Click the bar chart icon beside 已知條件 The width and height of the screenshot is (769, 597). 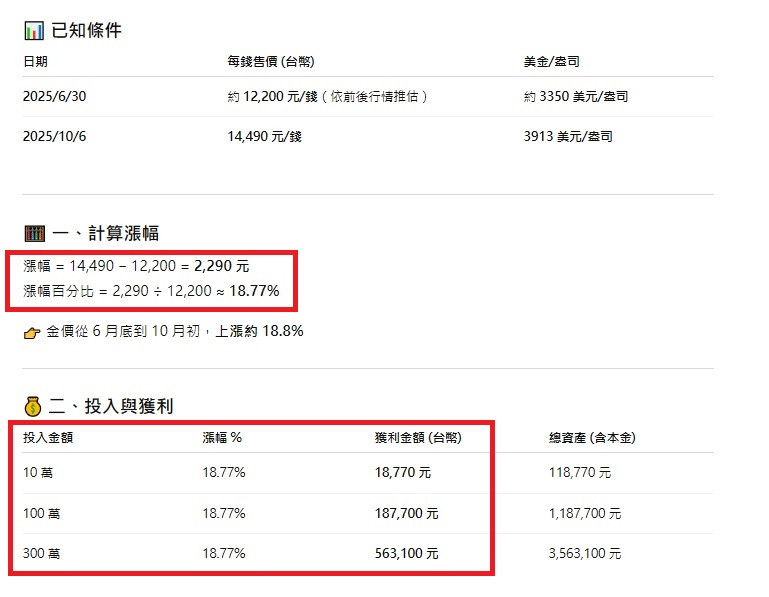pyautogui.click(x=33, y=30)
